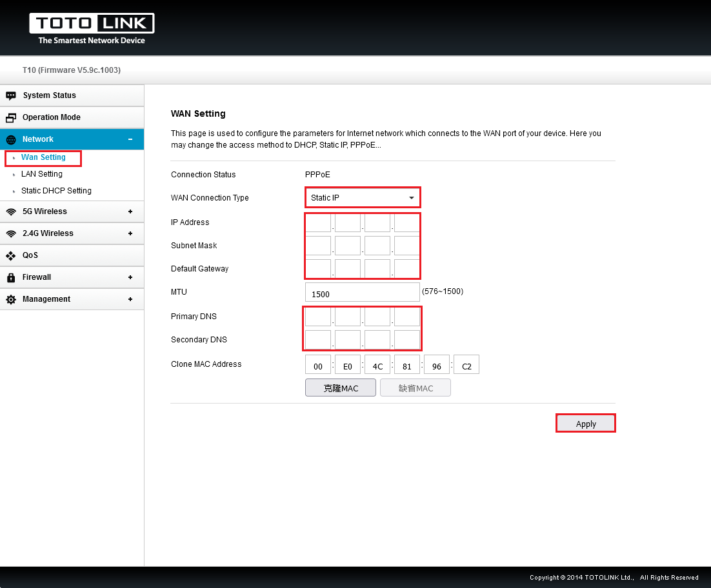Click the 克隆MAC button
Screen dimensions: 711x588
point(340,387)
